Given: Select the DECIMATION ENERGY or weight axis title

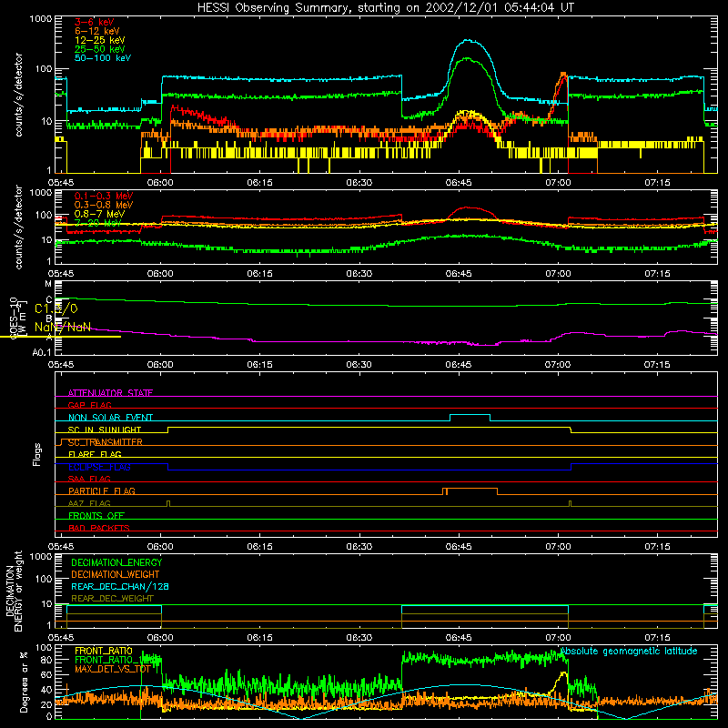Looking at the screenshot, I should click(14, 591).
